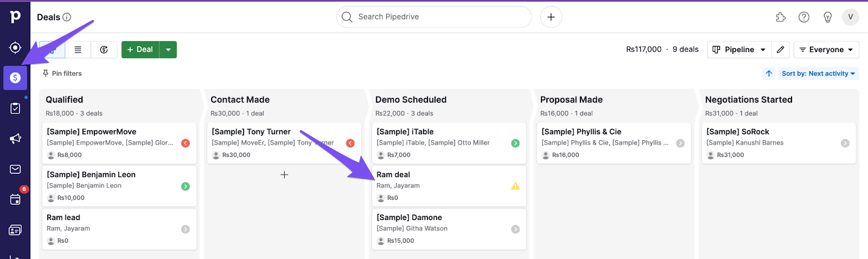Expand the Pipeline selector dropdown

[x=739, y=49]
